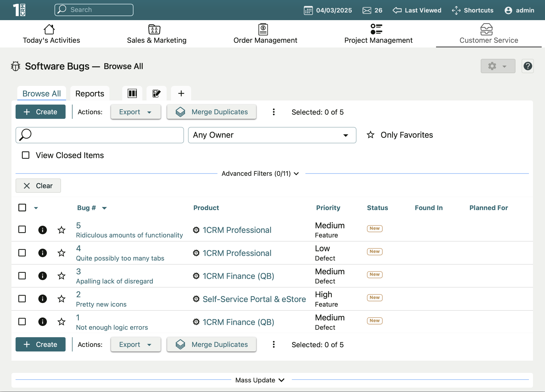
Task: Open the top Export dropdown
Action: (x=136, y=112)
